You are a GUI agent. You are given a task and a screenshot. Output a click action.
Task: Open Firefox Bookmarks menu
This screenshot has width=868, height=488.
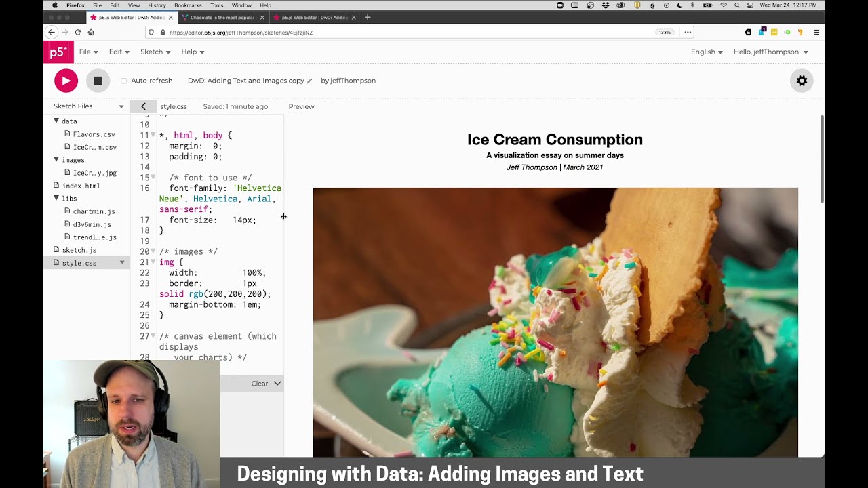(188, 5)
